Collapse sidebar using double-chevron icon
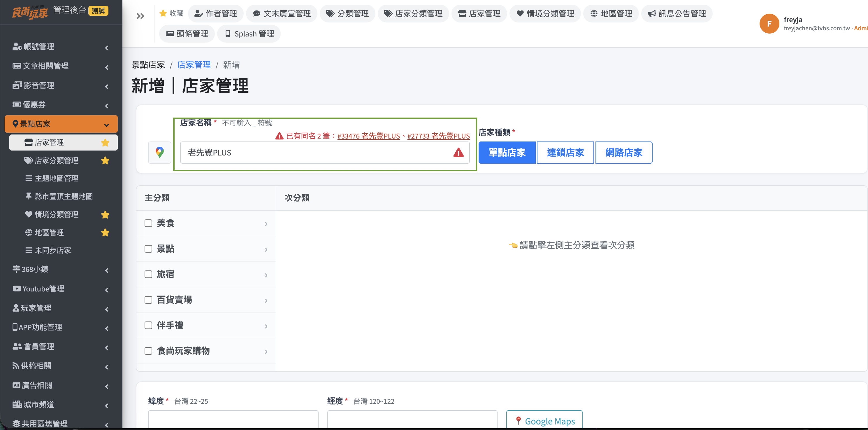Screen dimensions: 868x430 click(140, 16)
